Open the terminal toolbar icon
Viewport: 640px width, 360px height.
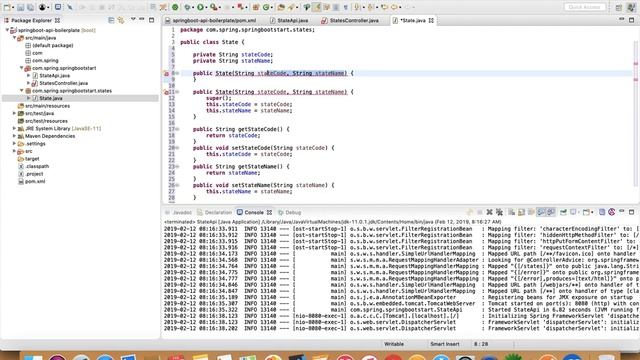tap(58, 7)
